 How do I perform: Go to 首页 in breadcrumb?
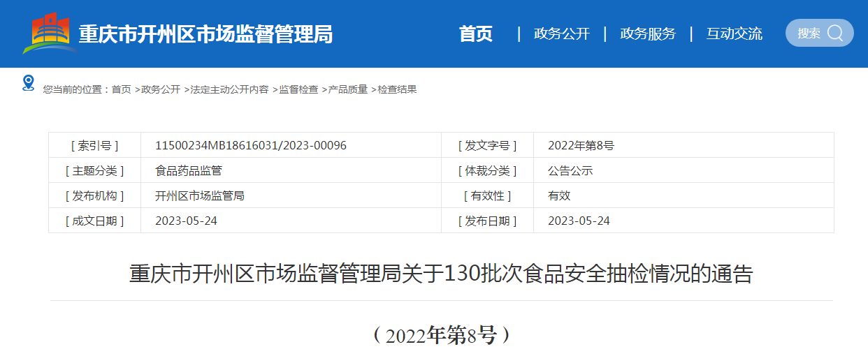pos(121,89)
